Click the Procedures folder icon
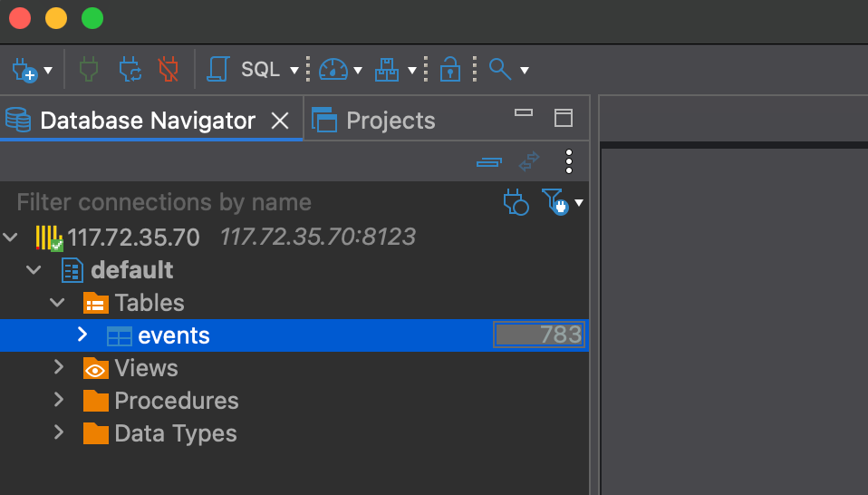Viewport: 868px width, 495px height. (x=96, y=401)
